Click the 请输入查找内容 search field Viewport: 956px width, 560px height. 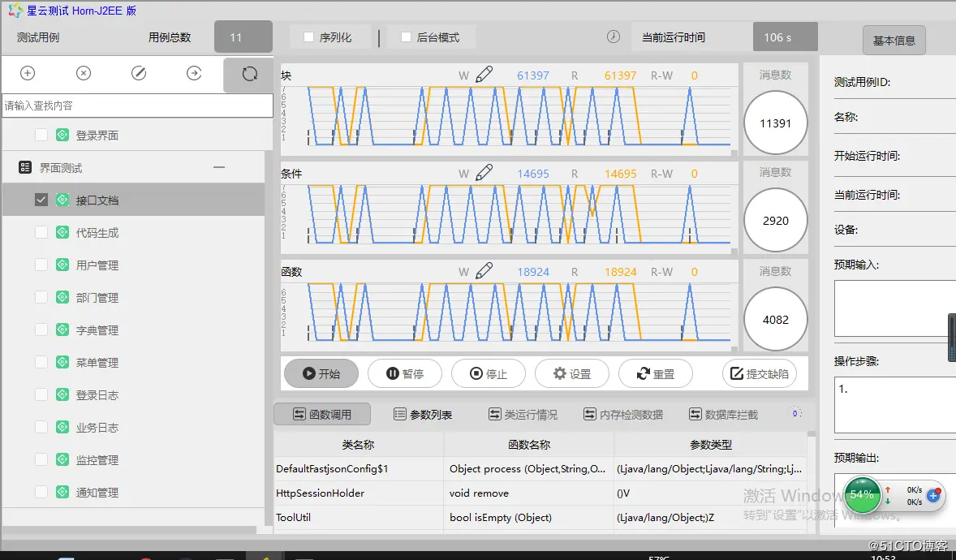(138, 106)
